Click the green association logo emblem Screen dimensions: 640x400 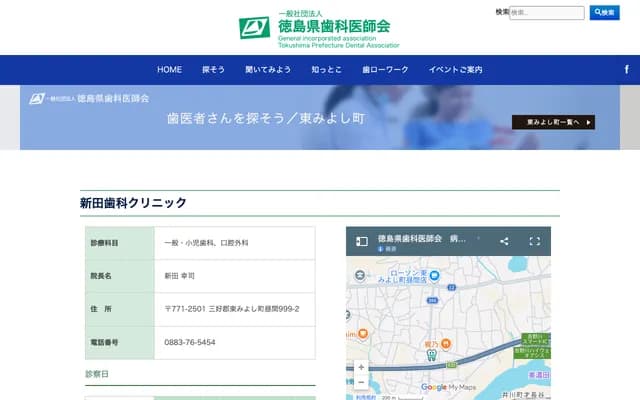click(x=254, y=28)
